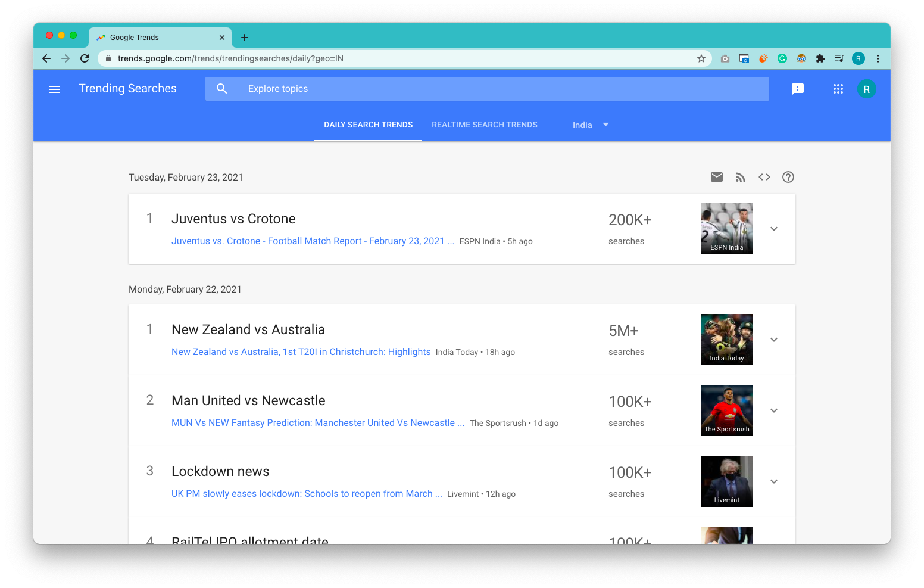Viewport: 924px width, 588px height.
Task: Click the Man United vs Newcastle title
Action: 248,400
